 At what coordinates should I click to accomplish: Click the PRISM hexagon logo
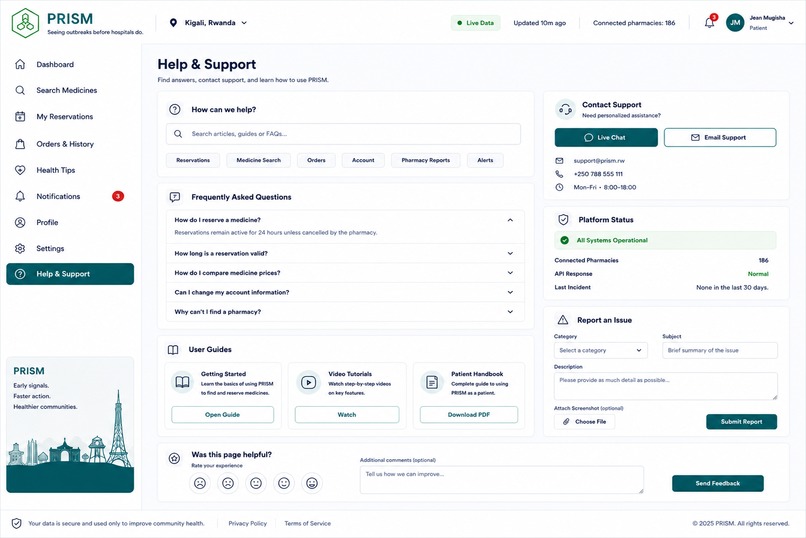[x=25, y=23]
